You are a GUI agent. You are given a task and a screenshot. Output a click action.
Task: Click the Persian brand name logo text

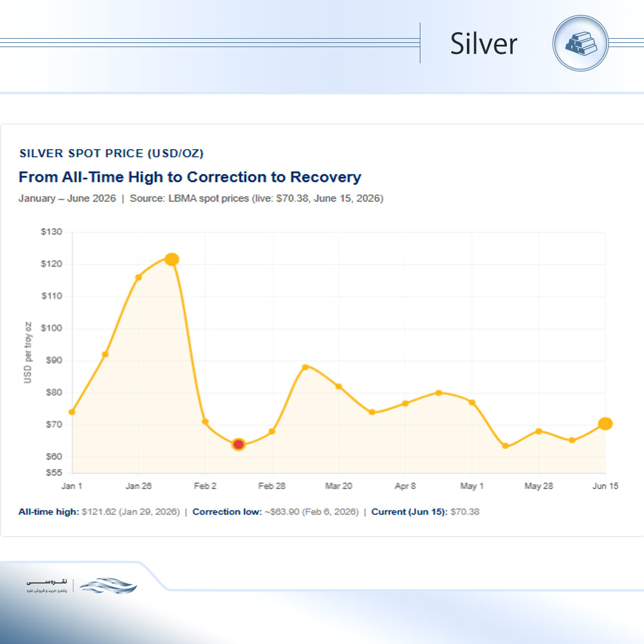(47, 582)
